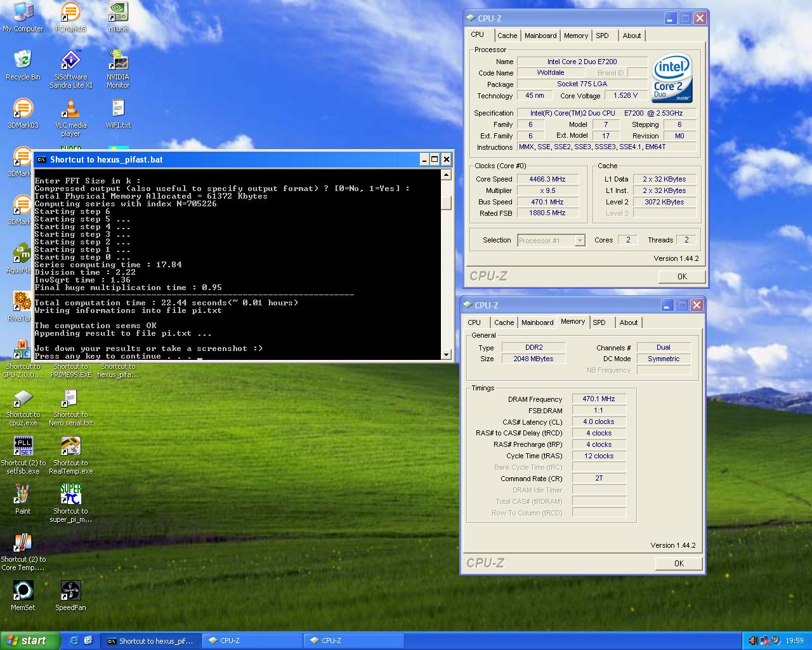This screenshot has height=650, width=812.
Task: Click the Core Speed value 4466.3 MHz
Action: pos(547,179)
